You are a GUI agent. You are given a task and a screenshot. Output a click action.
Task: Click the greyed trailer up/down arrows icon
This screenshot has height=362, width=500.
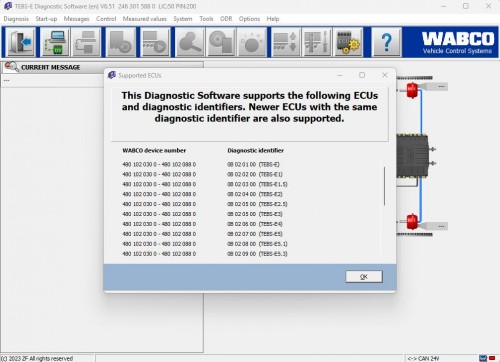click(286, 42)
